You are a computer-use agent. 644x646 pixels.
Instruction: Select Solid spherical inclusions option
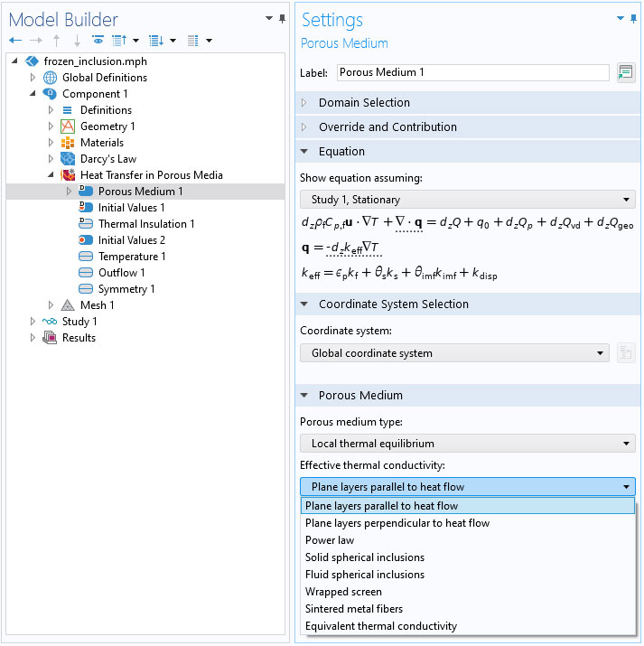pos(364,557)
